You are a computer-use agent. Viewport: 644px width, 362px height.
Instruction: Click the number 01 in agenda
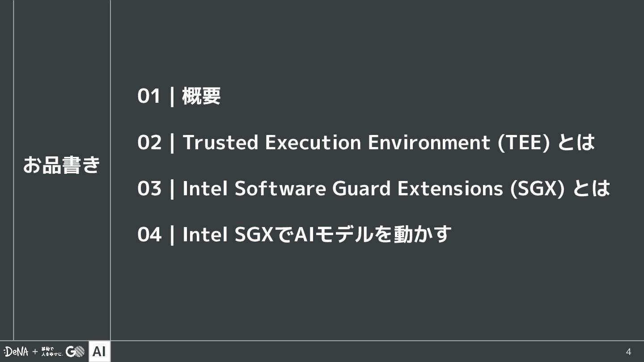pos(149,96)
